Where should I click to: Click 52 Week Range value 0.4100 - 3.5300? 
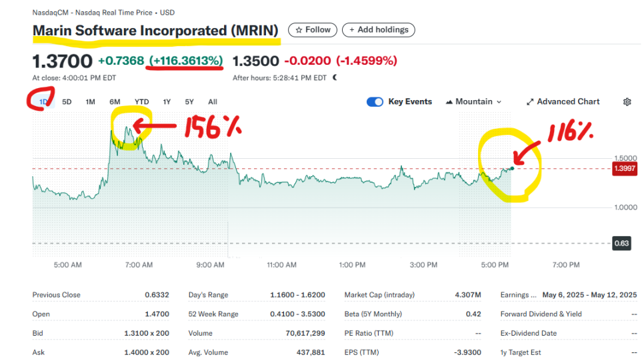click(x=297, y=314)
